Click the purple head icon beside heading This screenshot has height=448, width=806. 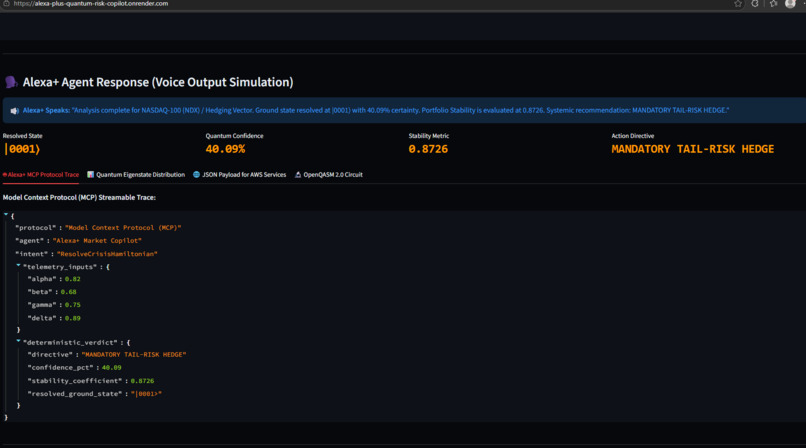11,82
